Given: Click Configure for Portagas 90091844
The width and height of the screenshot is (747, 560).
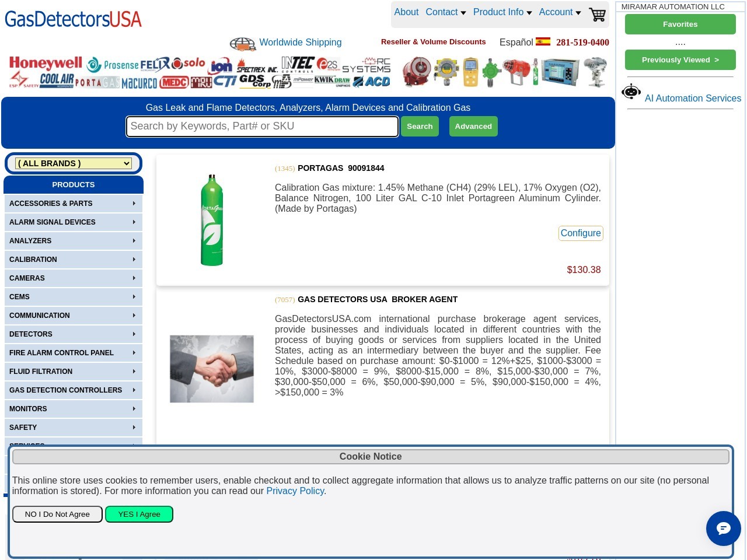Looking at the screenshot, I should [x=581, y=233].
